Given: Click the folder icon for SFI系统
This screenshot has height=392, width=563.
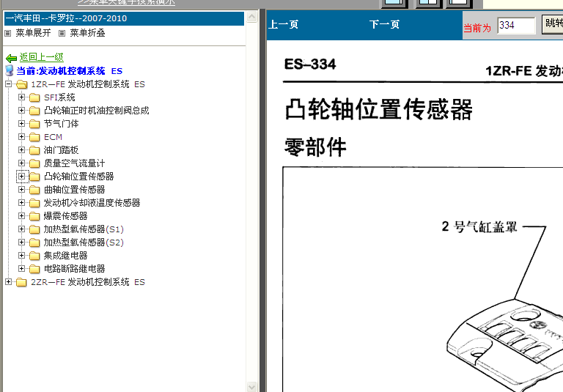Looking at the screenshot, I should (34, 97).
